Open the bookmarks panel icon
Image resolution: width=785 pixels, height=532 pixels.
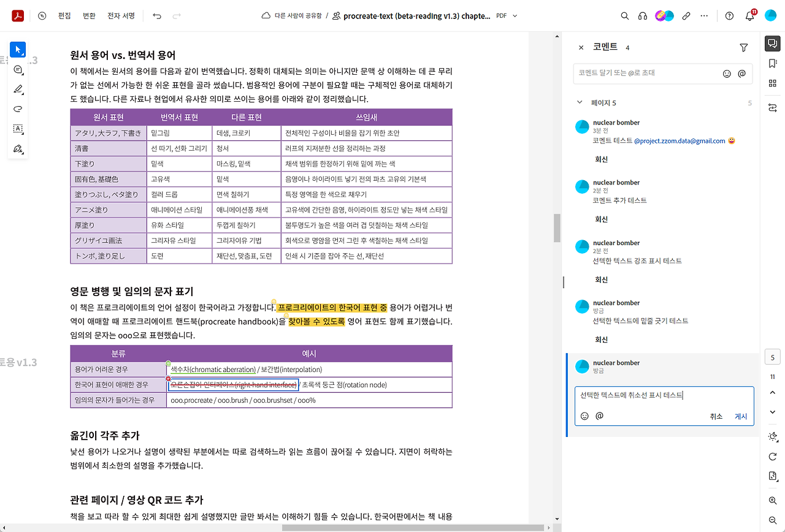[x=772, y=64]
